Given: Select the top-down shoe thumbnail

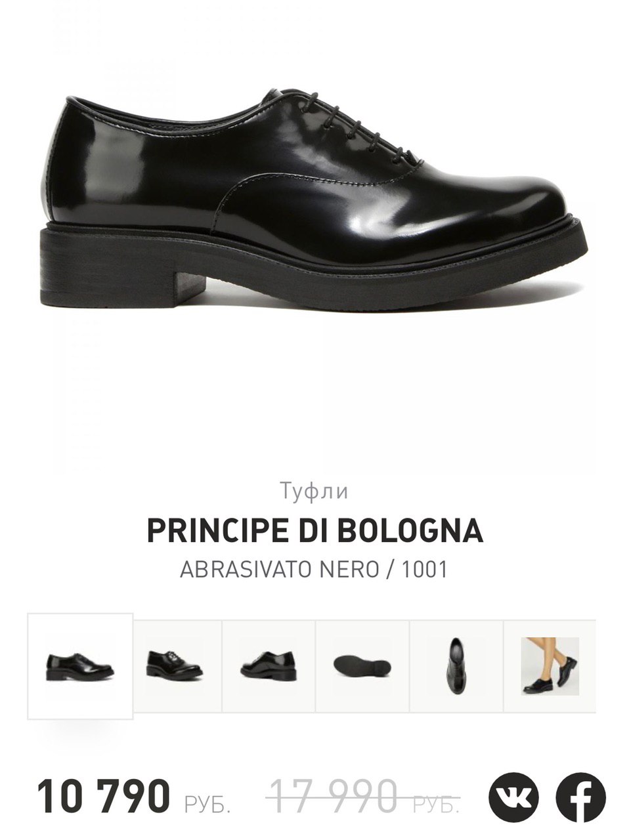Looking at the screenshot, I should [456, 666].
